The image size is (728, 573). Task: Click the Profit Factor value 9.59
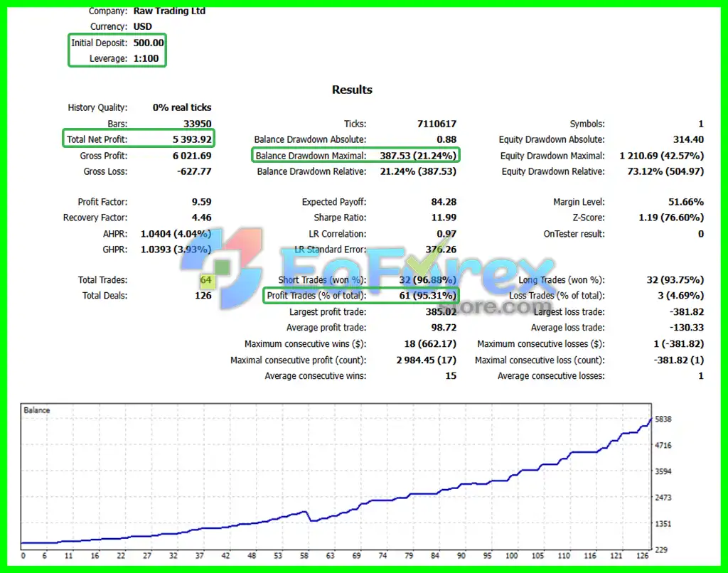tap(201, 202)
